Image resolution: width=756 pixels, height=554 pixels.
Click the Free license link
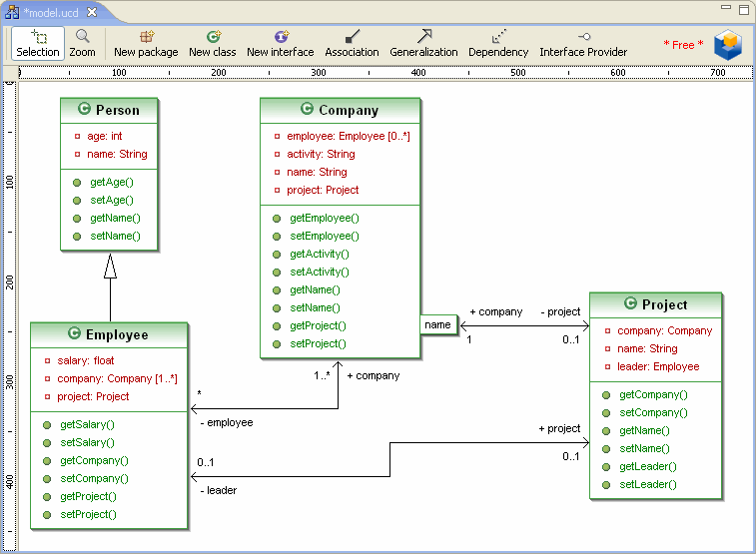683,45
